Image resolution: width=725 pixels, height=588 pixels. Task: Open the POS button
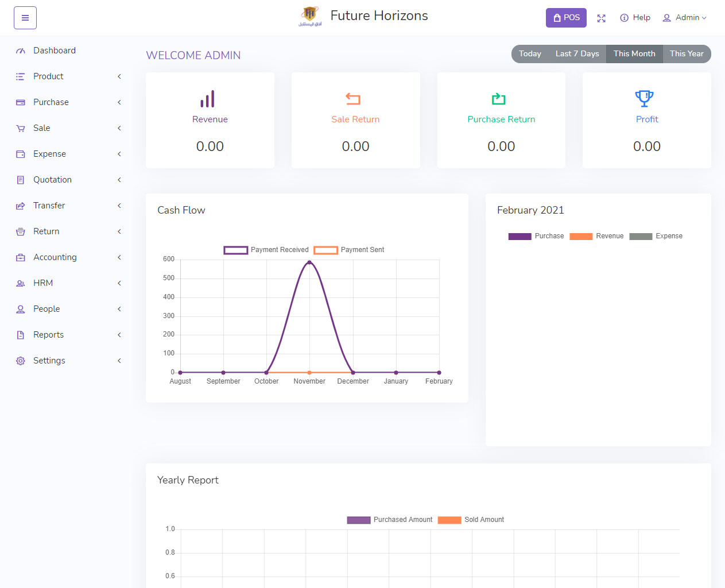click(x=566, y=18)
